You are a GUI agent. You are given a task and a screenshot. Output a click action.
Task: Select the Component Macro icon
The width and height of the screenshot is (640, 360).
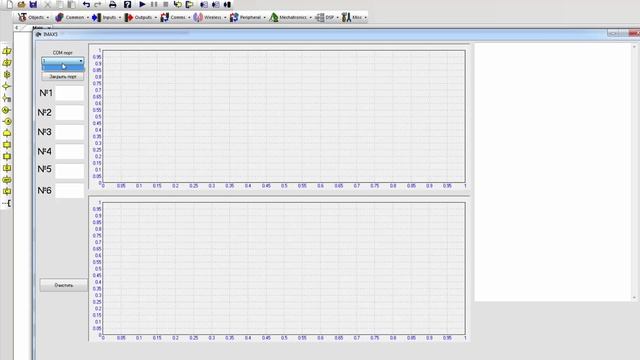pos(7,156)
